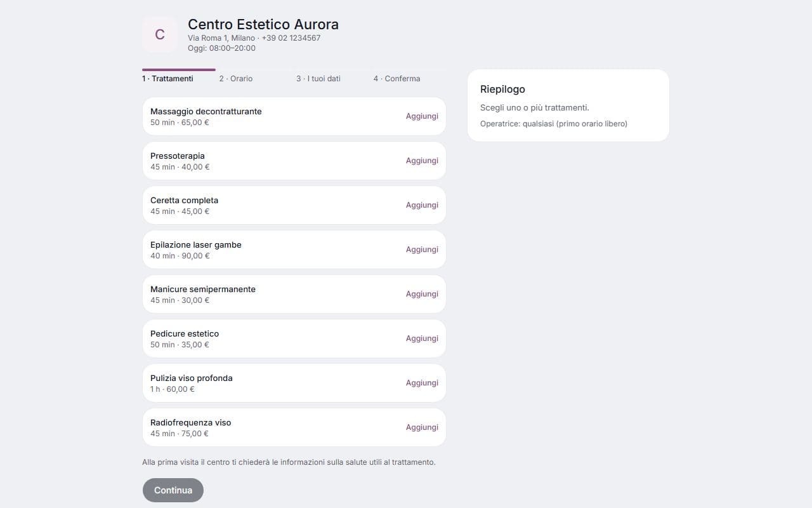812x508 pixels.
Task: Add Manicure semipermanente treatment
Action: (422, 294)
